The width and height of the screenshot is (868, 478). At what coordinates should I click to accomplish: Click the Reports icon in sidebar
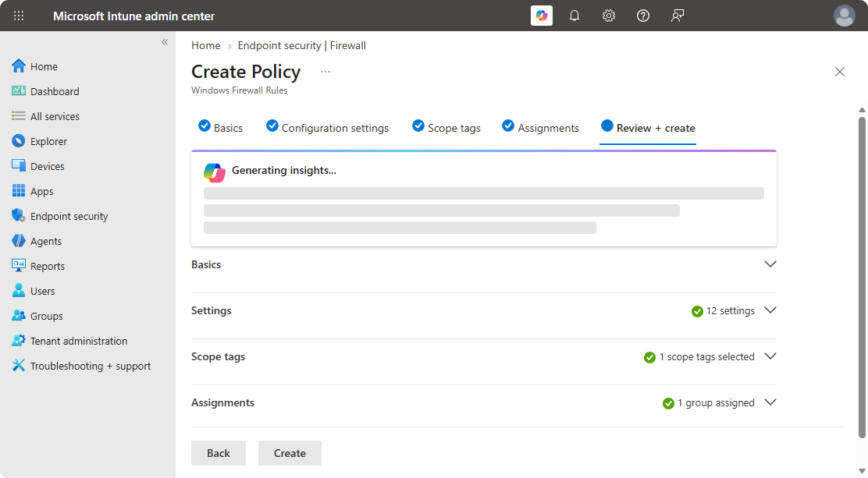click(x=18, y=265)
